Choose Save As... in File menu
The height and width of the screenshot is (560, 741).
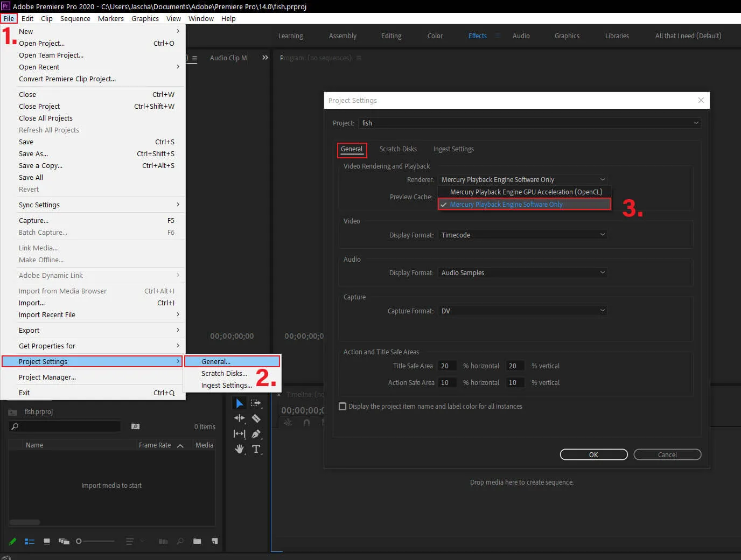coord(93,153)
